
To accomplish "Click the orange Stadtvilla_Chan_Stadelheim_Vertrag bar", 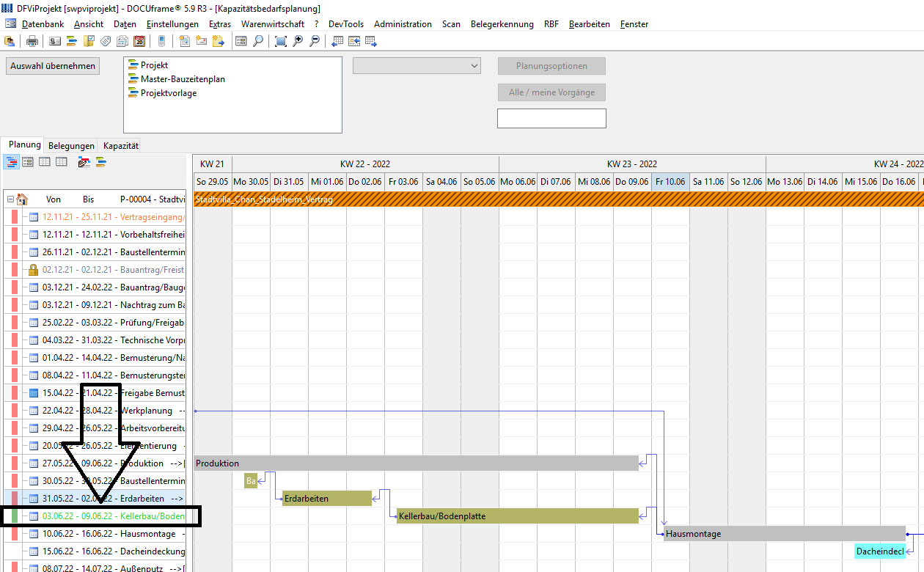I will (559, 199).
